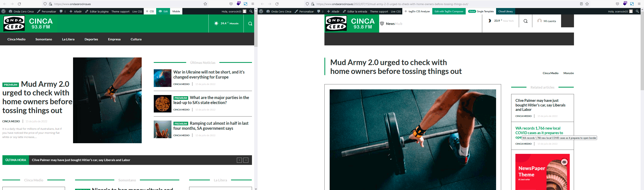This screenshot has width=644, height=190.
Task: Open the Añadir menu in the right admin bar
Action: click(x=333, y=11)
